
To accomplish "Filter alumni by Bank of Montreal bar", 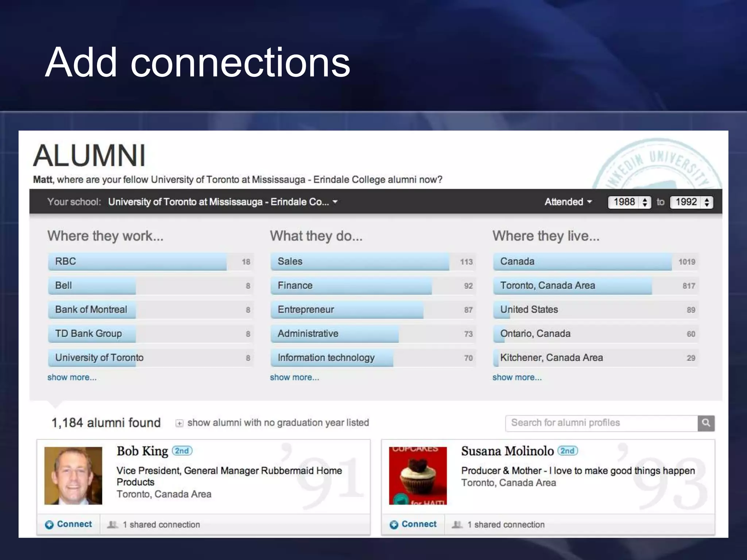I will click(x=151, y=310).
